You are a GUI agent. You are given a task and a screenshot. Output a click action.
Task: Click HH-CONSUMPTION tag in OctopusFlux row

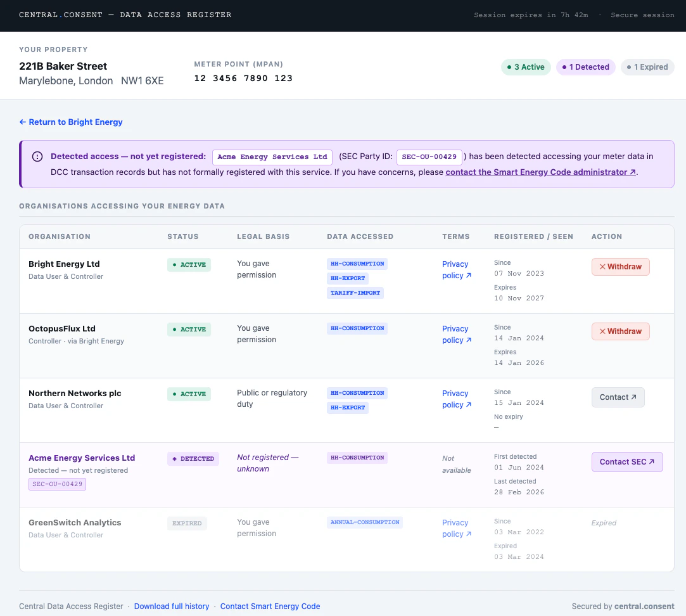[x=357, y=328]
